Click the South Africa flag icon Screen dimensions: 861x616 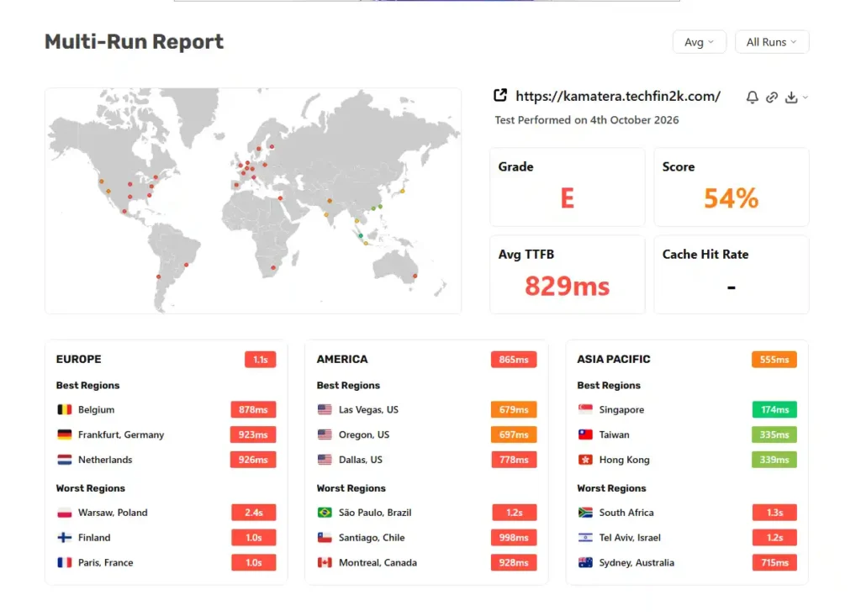point(585,513)
